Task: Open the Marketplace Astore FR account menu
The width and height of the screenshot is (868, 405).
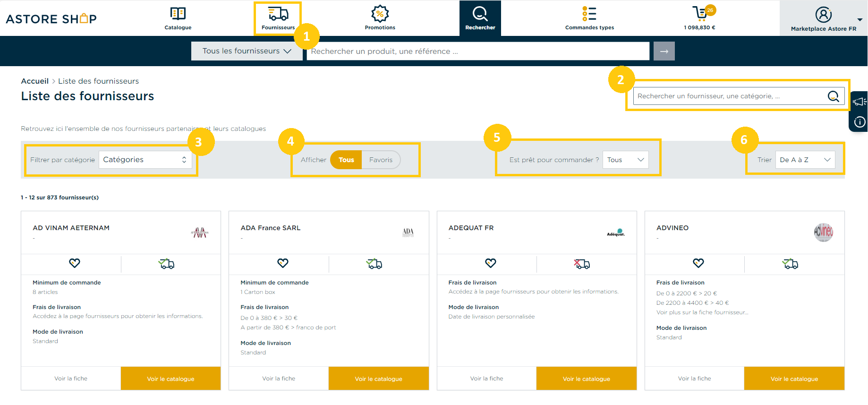Action: click(824, 18)
